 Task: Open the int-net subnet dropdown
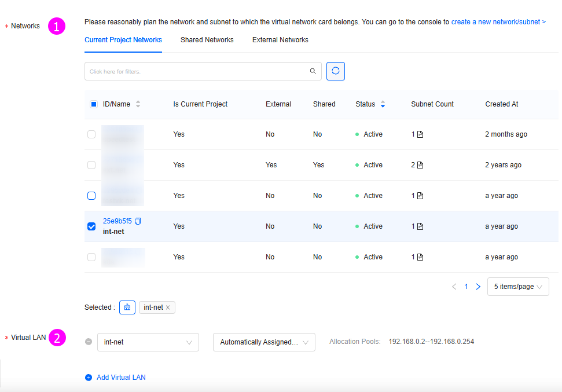click(148, 342)
